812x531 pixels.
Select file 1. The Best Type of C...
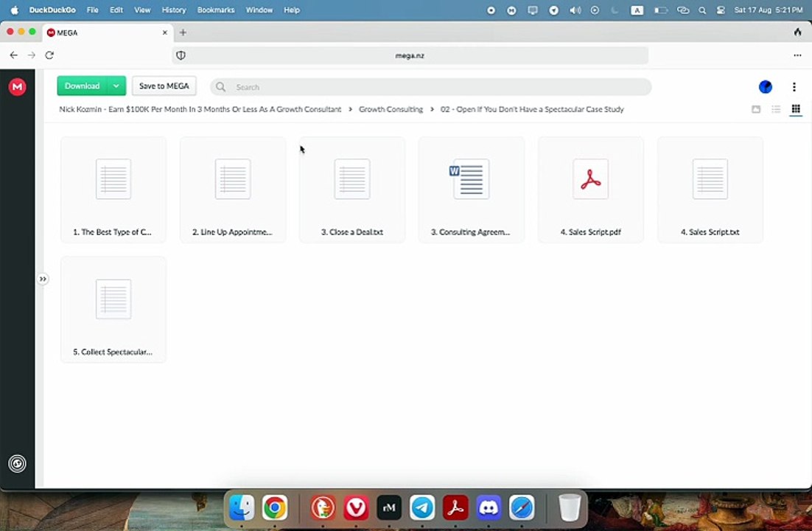(x=113, y=190)
